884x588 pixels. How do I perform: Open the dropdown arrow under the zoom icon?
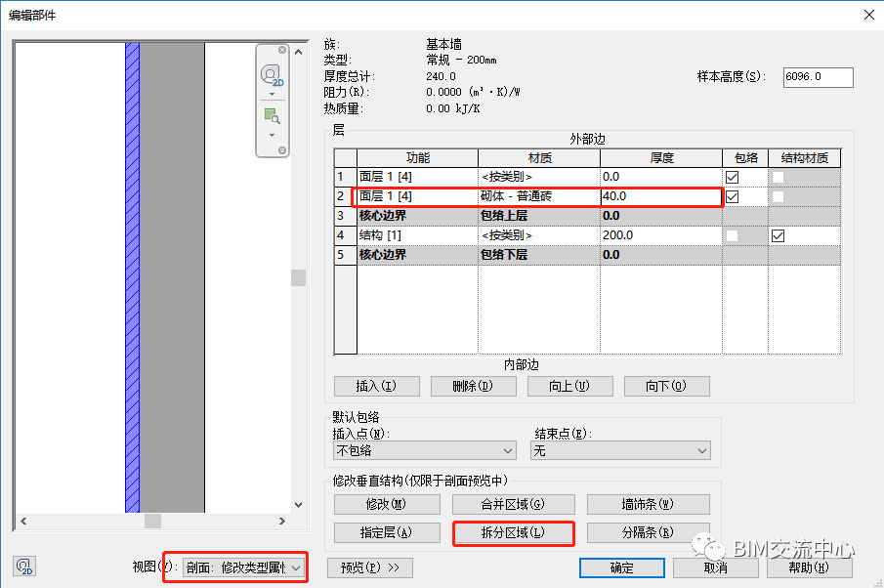click(272, 136)
